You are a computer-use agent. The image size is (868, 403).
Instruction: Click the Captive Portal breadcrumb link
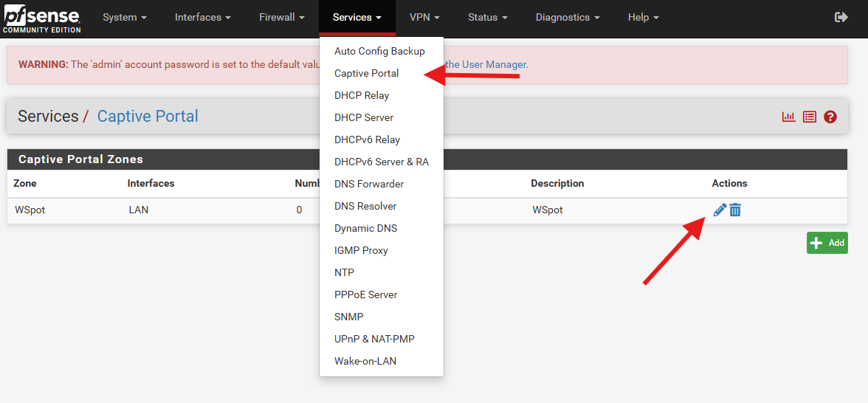click(x=148, y=117)
